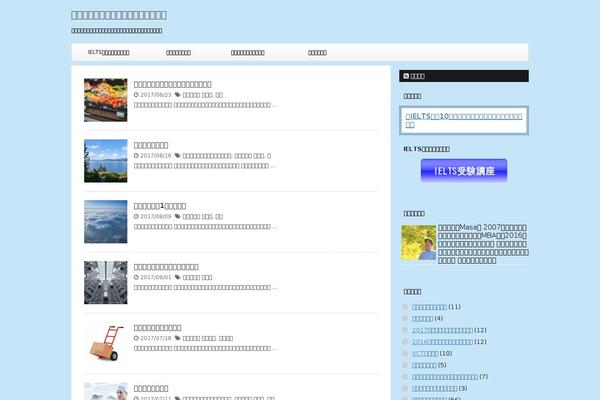Click the clock icon beside date 2017/08/09

[136, 216]
